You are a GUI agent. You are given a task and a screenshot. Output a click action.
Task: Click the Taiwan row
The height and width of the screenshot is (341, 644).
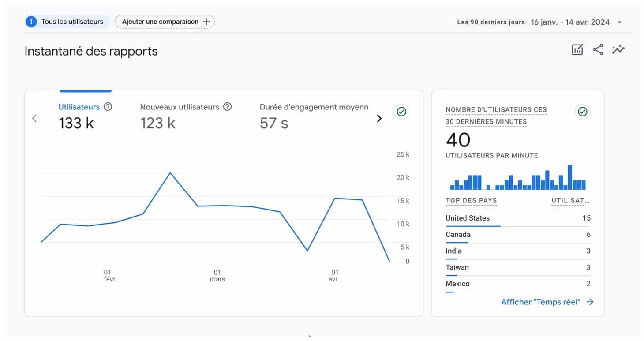click(518, 268)
